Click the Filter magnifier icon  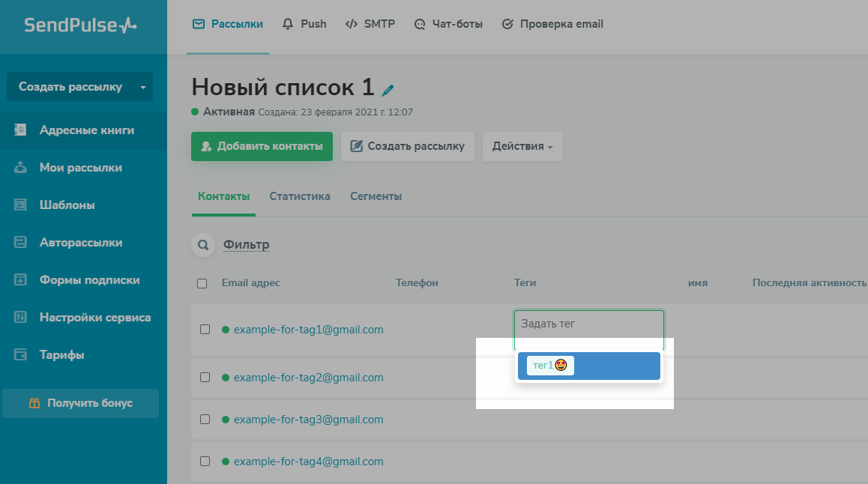pyautogui.click(x=202, y=245)
